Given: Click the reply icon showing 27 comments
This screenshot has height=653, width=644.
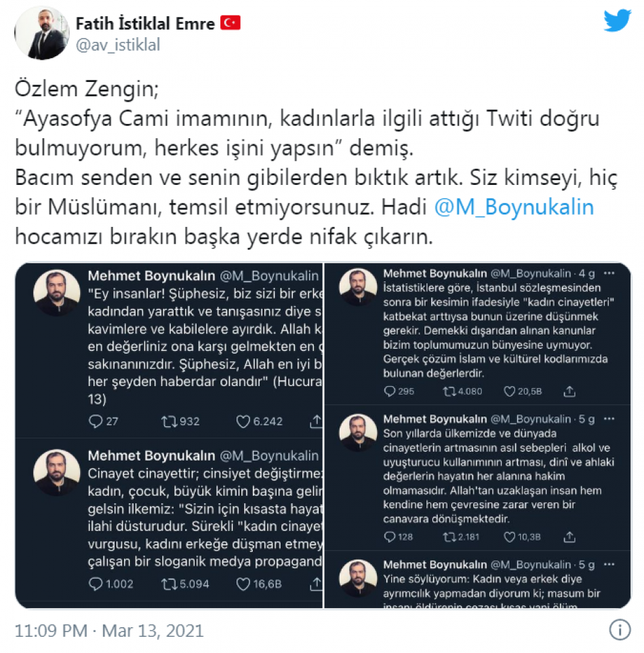Looking at the screenshot, I should [96, 421].
